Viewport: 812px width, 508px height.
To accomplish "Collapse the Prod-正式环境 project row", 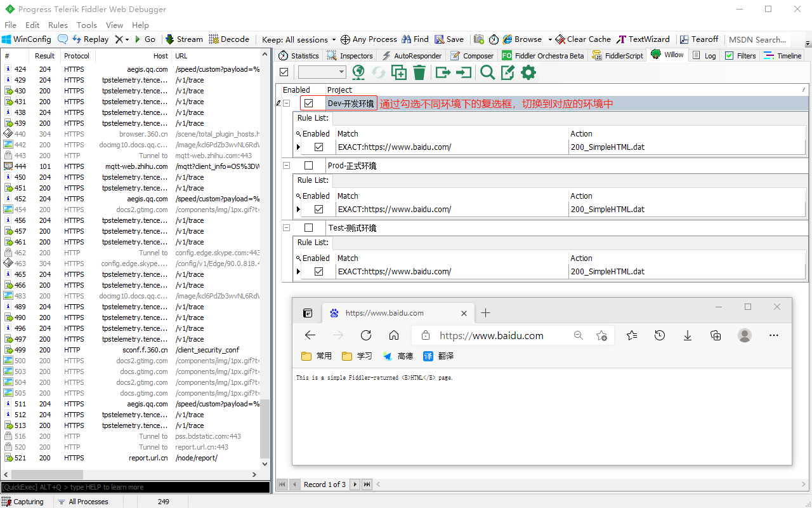I will pos(287,166).
